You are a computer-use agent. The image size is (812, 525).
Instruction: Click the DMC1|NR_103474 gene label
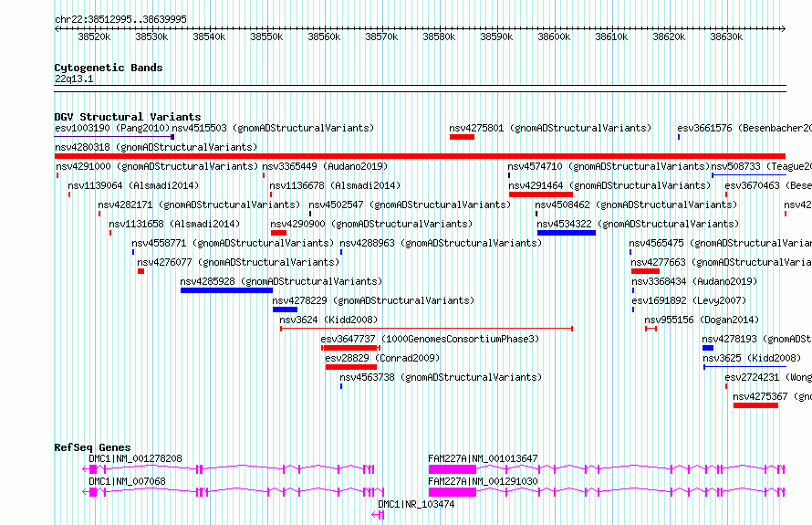tap(416, 504)
